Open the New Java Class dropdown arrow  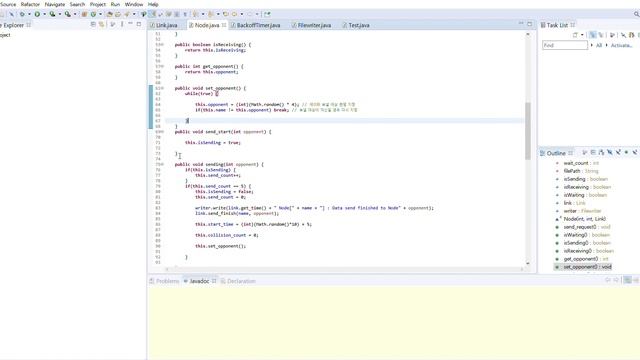tap(100, 14)
